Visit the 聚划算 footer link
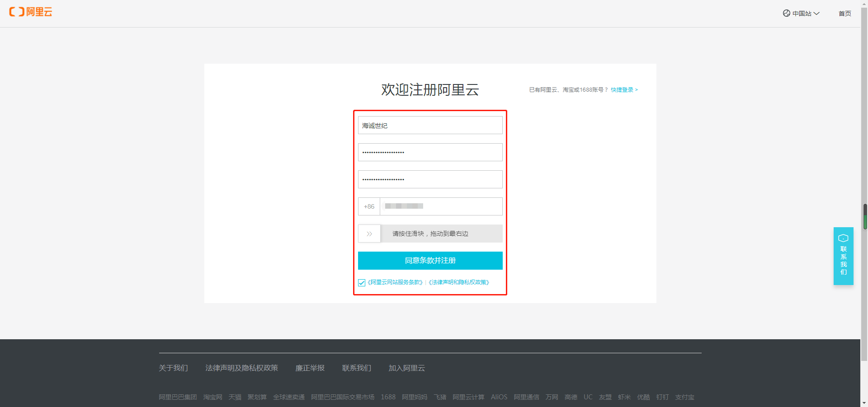This screenshot has width=868, height=407. pyautogui.click(x=257, y=397)
